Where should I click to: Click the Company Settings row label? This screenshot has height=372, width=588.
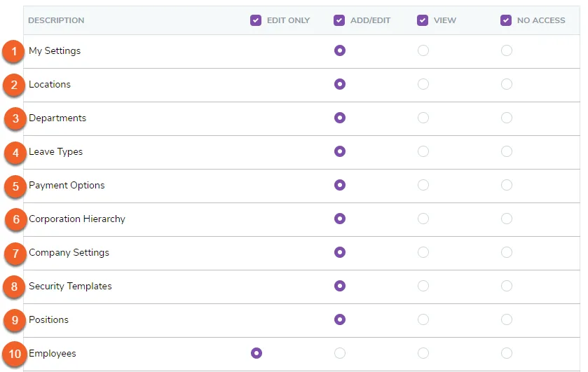tap(69, 253)
